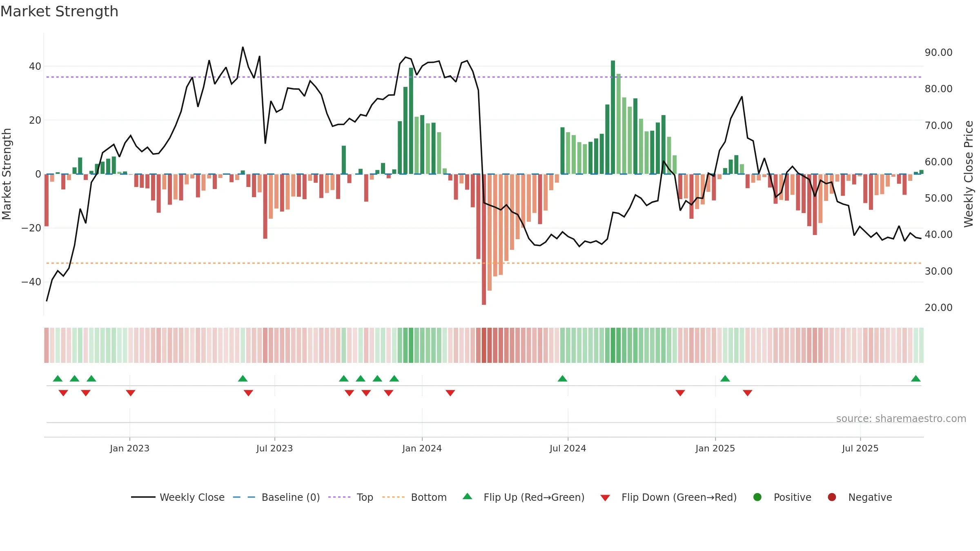980x551 pixels.
Task: Click the 20.00 price axis label
Action: (939, 308)
